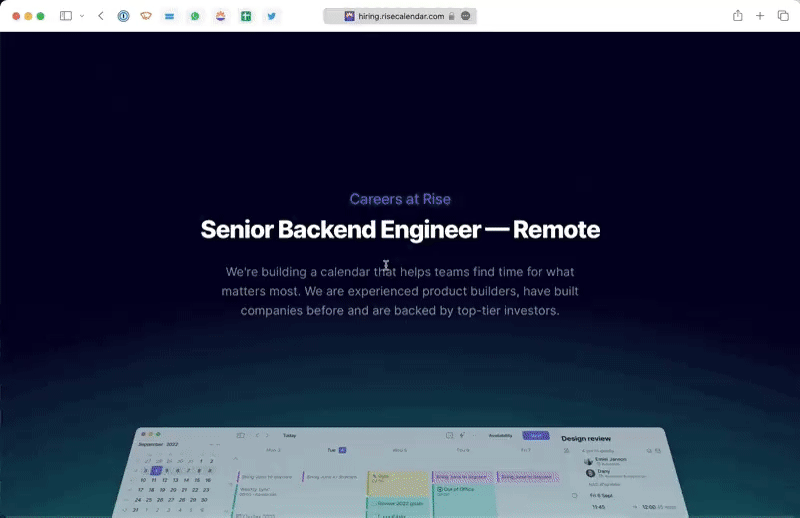Click the Senior Backend Engineer — Remote heading
Viewport: 800px width, 518px height.
[x=400, y=230]
